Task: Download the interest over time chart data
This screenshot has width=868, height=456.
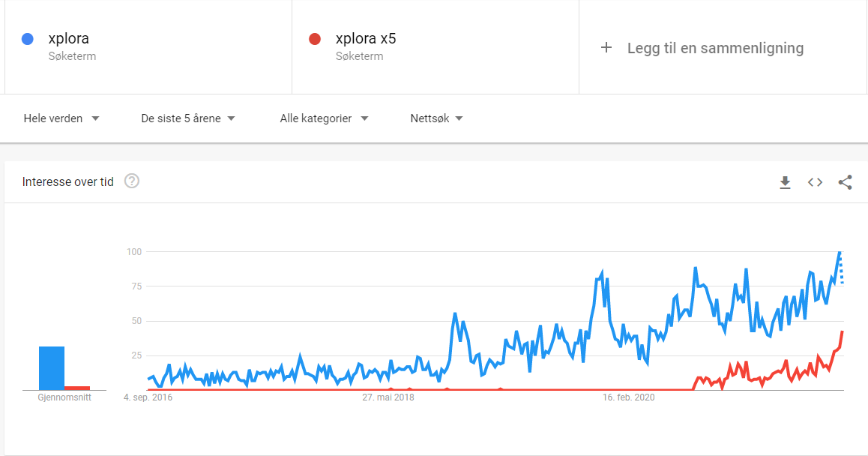Action: coord(785,182)
